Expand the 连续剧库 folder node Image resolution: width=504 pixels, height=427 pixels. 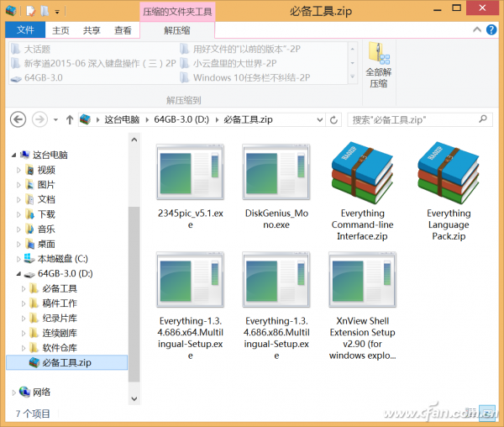point(24,333)
